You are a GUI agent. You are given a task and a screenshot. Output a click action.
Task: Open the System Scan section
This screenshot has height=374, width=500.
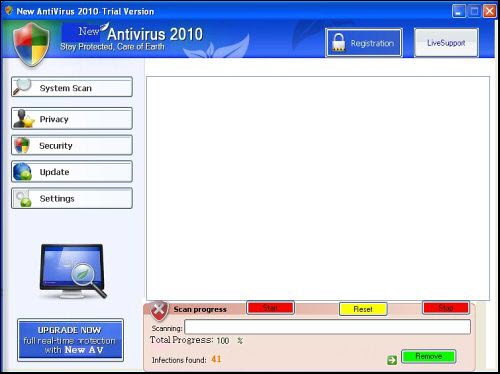click(x=72, y=87)
